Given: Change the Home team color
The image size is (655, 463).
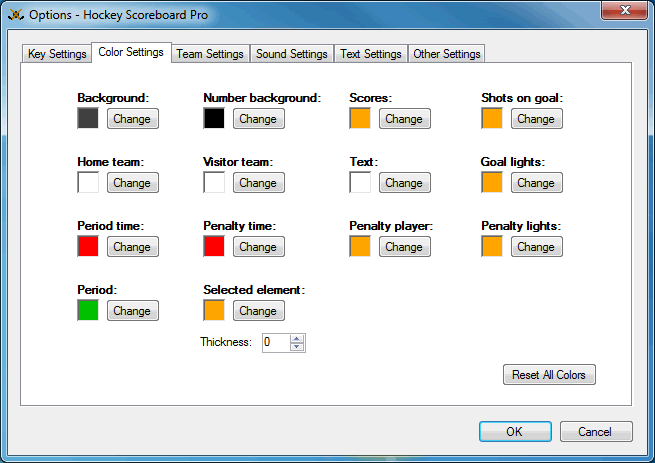Looking at the screenshot, I should 132,183.
